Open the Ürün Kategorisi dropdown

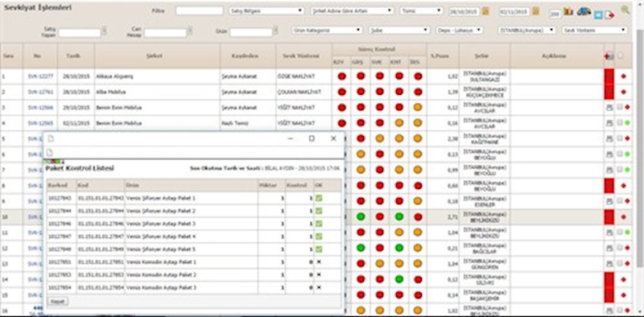(x=328, y=31)
